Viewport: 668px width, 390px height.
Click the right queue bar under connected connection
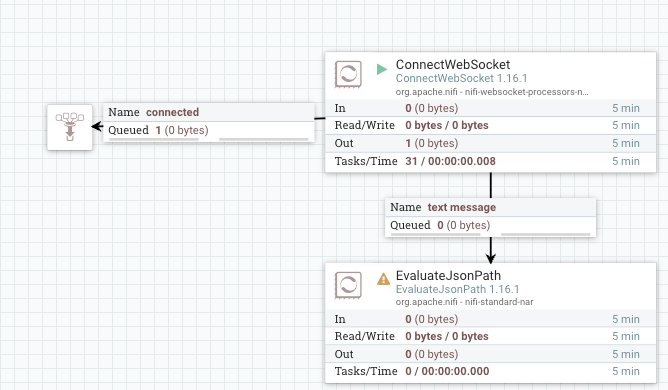pos(264,139)
